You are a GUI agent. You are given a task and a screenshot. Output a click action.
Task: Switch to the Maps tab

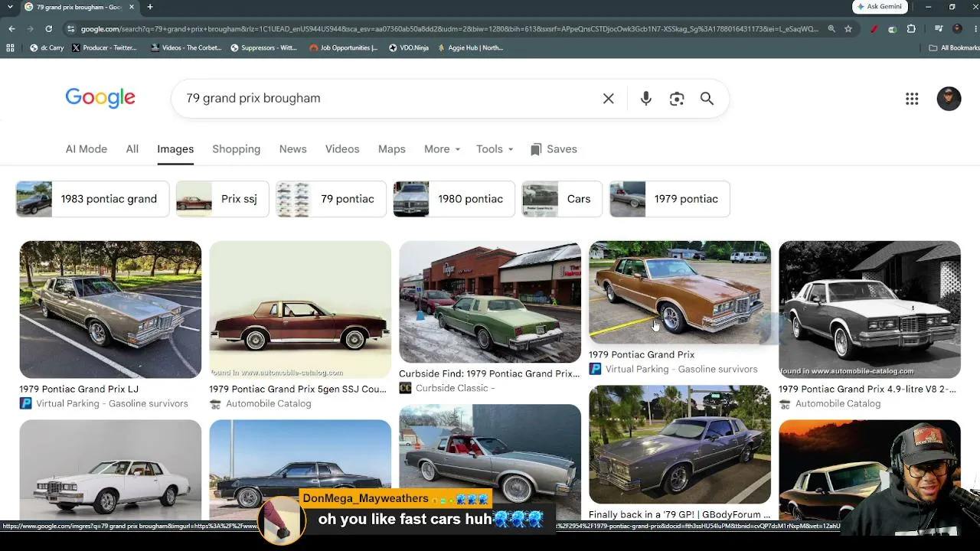tap(392, 149)
